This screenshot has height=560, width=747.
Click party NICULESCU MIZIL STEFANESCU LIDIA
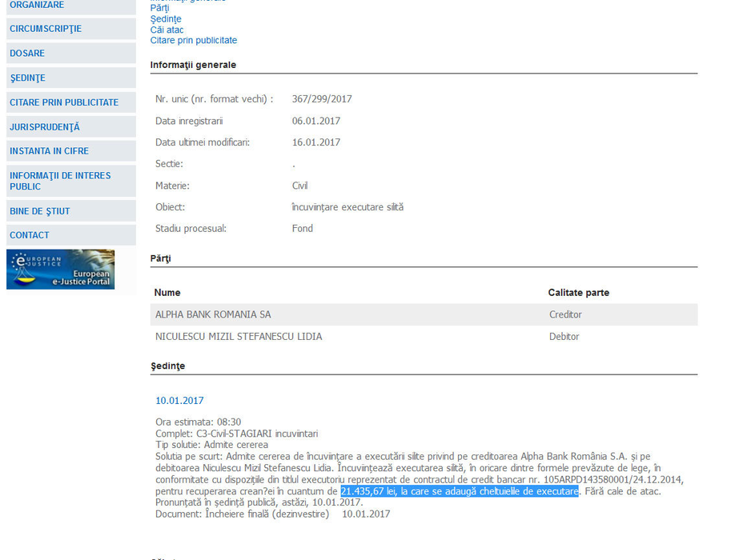(x=239, y=337)
